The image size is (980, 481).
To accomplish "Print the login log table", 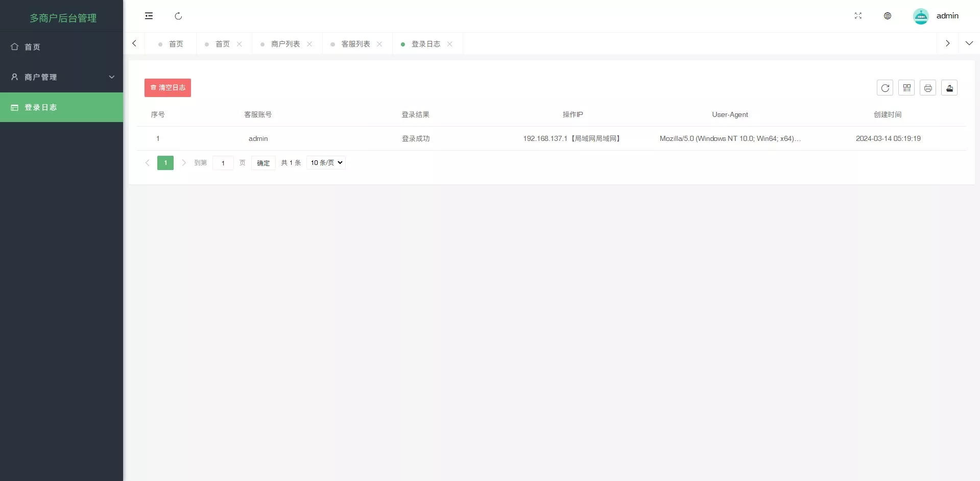I will [928, 87].
